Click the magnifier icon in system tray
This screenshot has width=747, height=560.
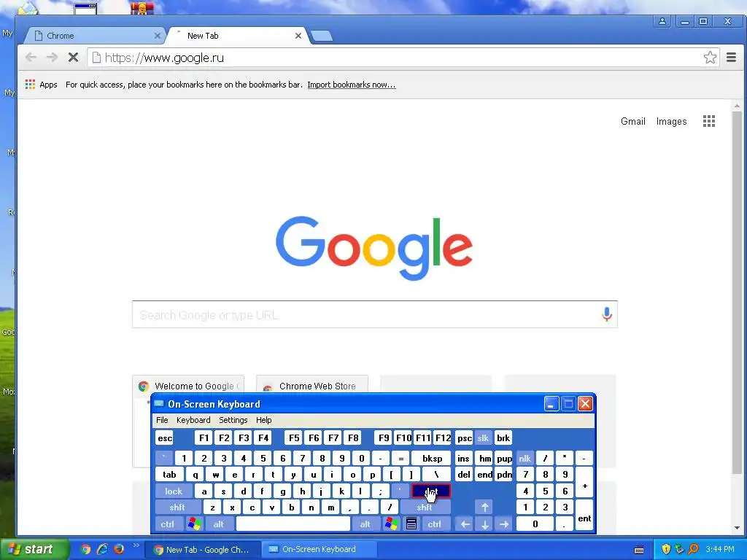(694, 549)
